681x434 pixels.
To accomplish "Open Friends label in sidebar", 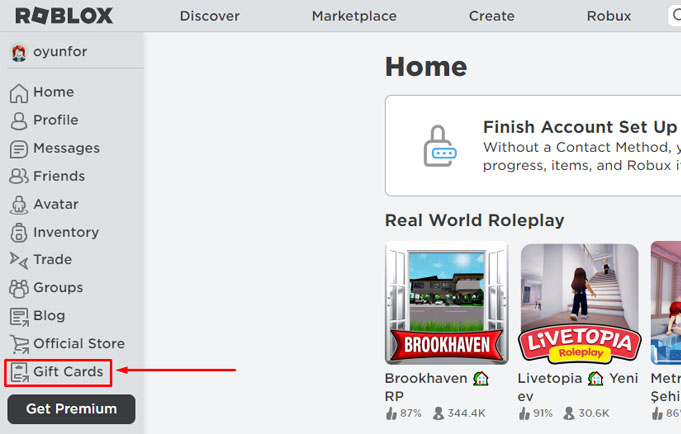I will pyautogui.click(x=59, y=176).
